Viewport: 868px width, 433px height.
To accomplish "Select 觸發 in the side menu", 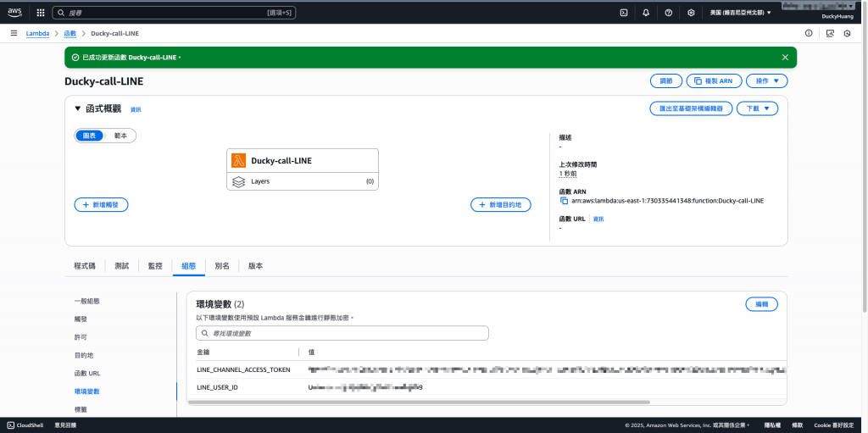I will [x=81, y=319].
